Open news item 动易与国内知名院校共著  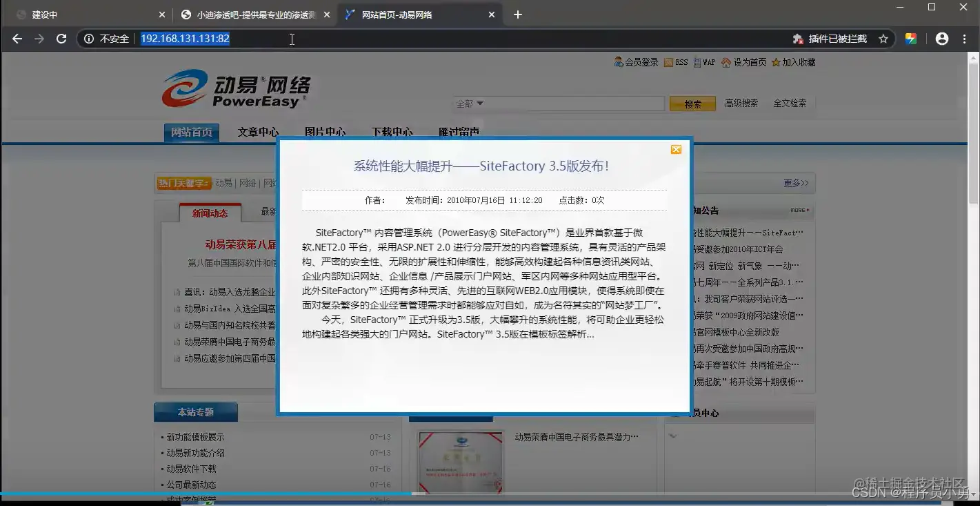[x=230, y=325]
